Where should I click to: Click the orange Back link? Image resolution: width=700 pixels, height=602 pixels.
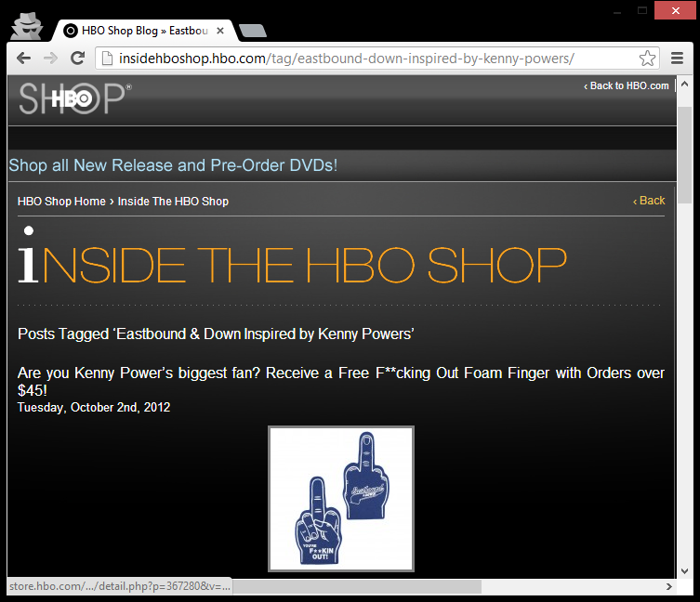pos(649,201)
